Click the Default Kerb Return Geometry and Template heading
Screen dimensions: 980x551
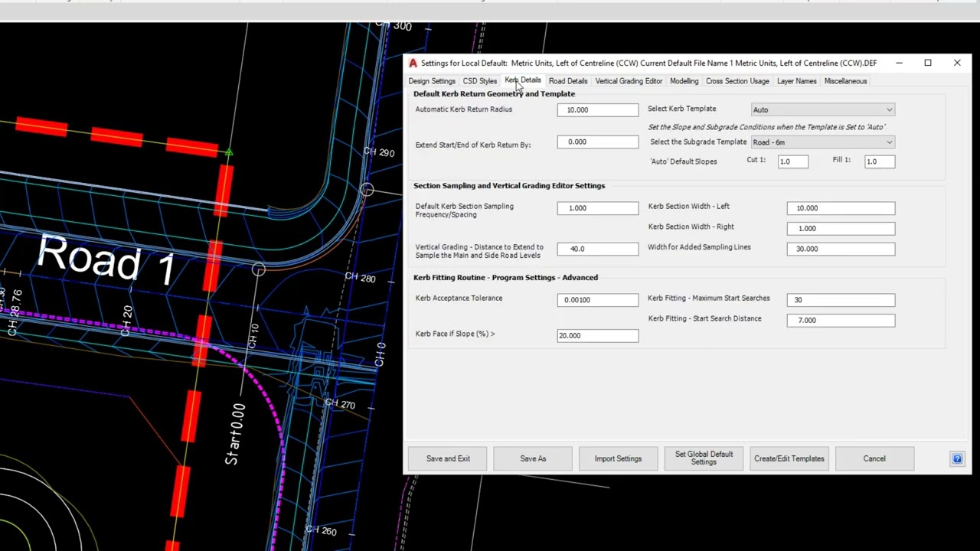(494, 94)
